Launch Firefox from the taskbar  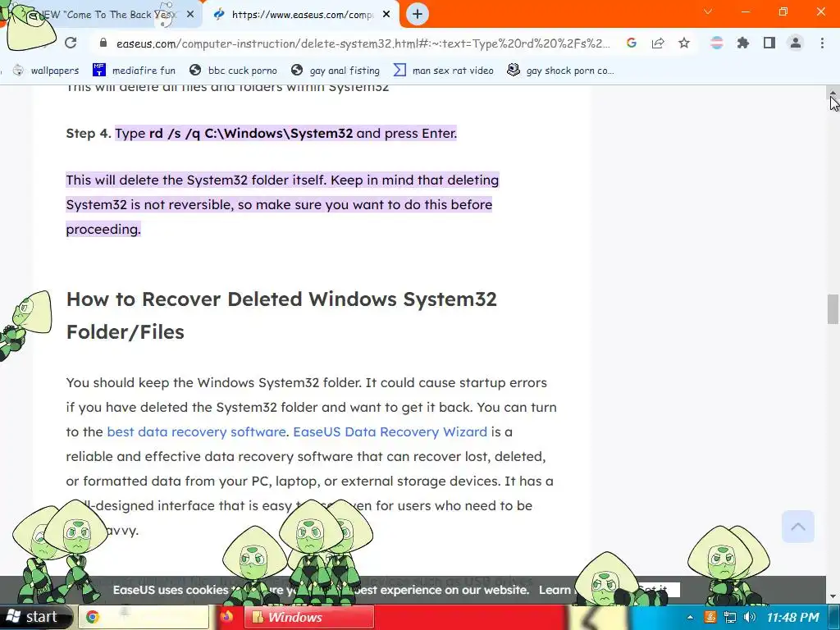pyautogui.click(x=226, y=617)
